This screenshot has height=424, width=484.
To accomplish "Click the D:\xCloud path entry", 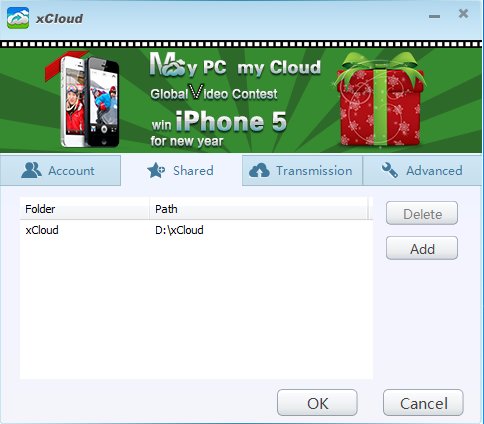I will 179,230.
